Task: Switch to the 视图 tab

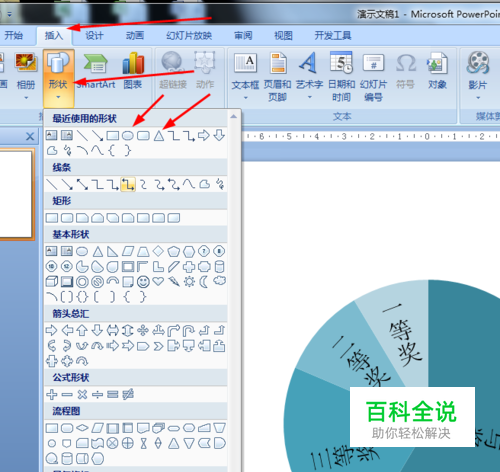Action: click(283, 35)
